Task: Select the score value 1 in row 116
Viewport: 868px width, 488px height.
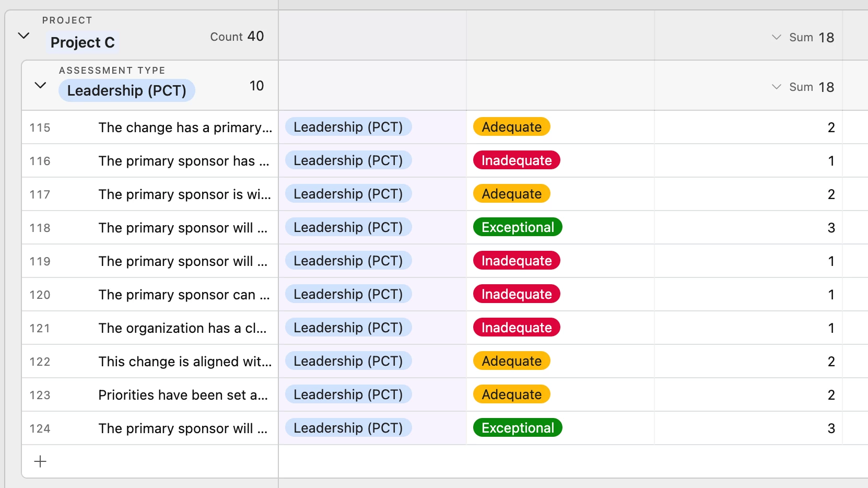Action: click(x=831, y=161)
